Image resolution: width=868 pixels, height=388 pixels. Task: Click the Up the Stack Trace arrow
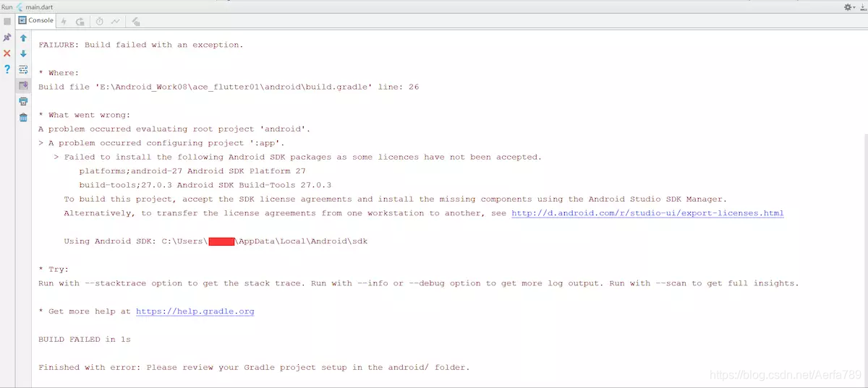[23, 38]
